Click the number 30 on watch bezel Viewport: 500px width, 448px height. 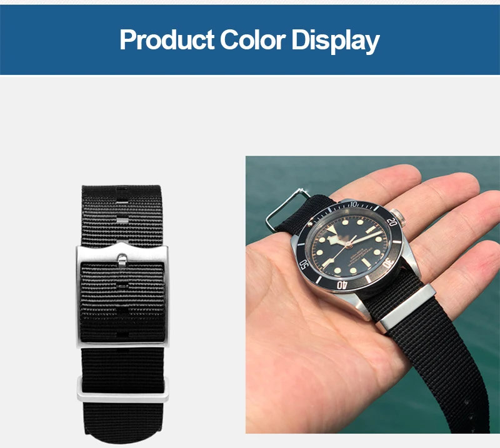387,264
